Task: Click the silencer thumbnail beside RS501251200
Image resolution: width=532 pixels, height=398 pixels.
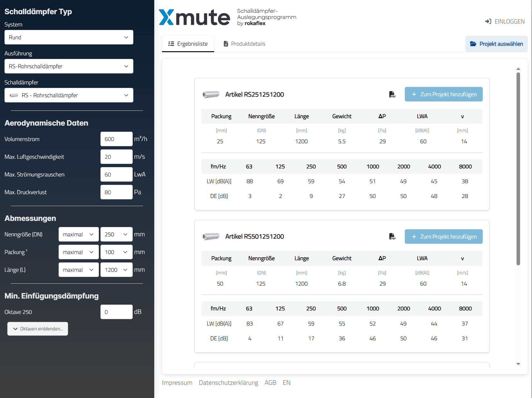Action: 211,236
